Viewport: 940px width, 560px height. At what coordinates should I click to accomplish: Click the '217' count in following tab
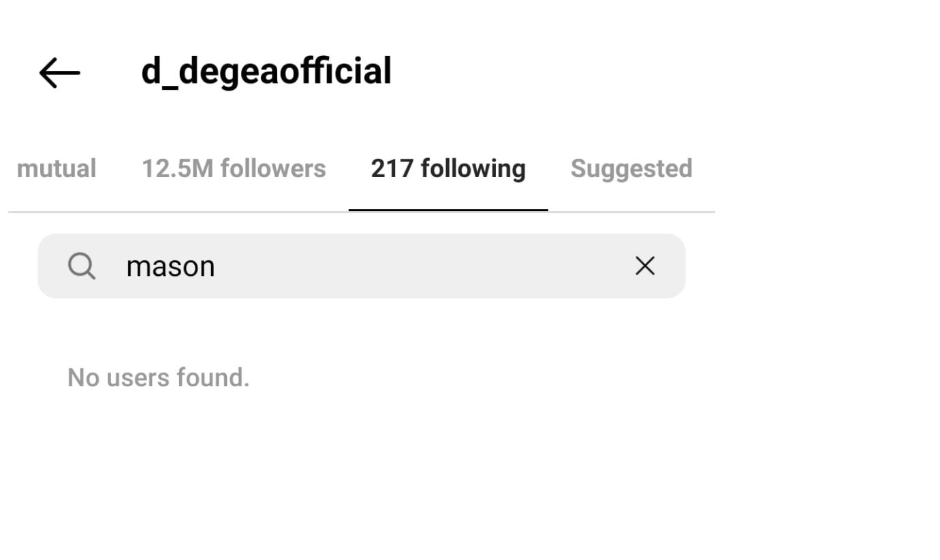click(392, 168)
